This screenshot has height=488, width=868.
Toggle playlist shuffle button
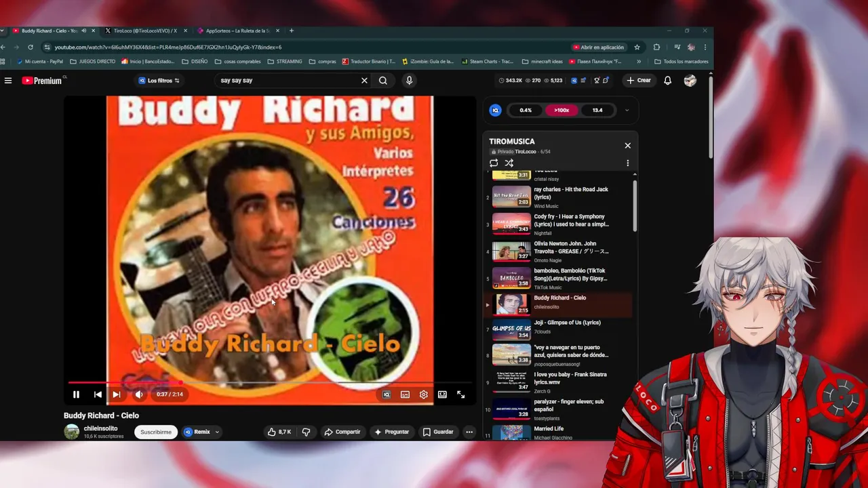[x=509, y=163]
